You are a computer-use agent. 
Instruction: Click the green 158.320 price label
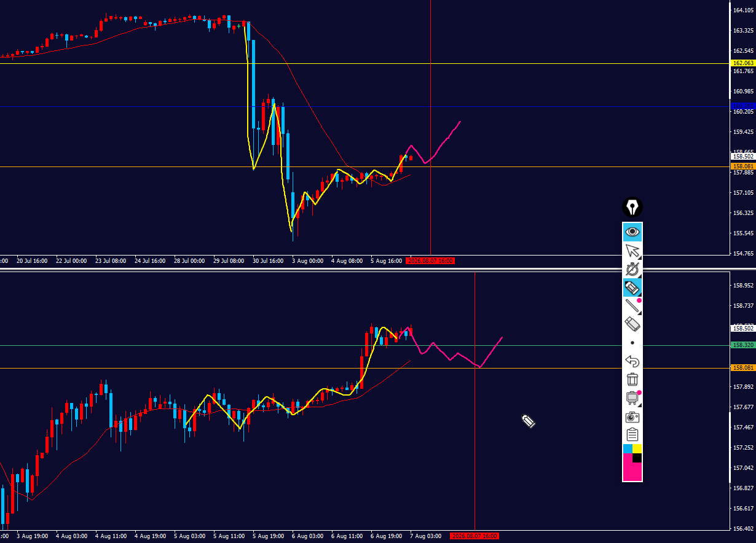pos(743,345)
